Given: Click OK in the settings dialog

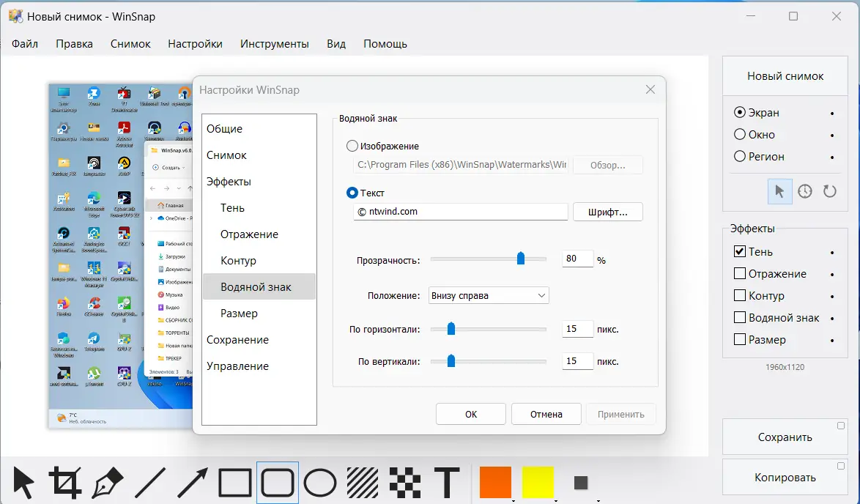Looking at the screenshot, I should click(470, 414).
